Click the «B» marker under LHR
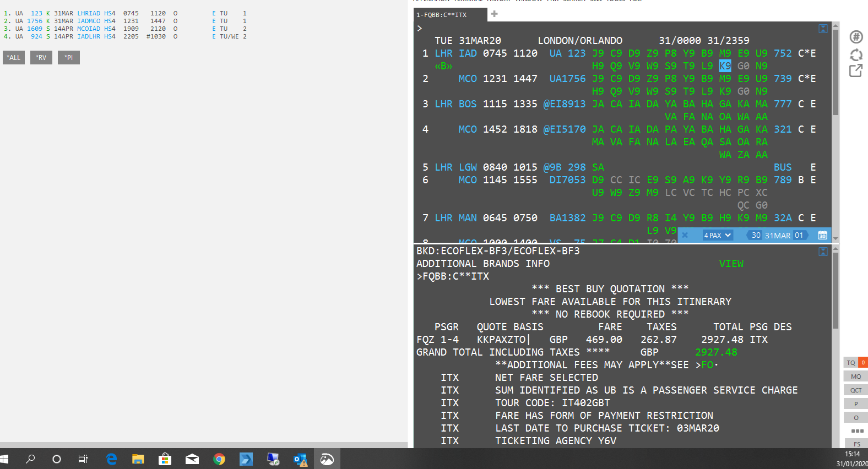Image resolution: width=868 pixels, height=469 pixels. coord(443,66)
